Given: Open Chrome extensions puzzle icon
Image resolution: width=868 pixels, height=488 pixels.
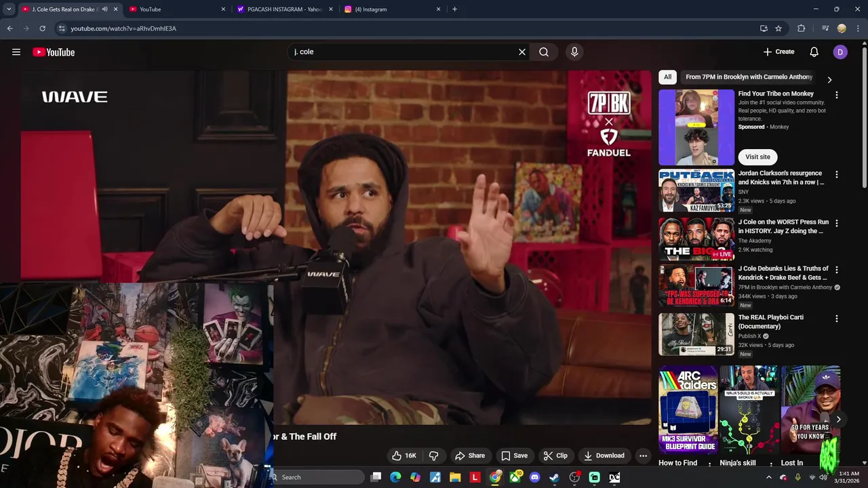Looking at the screenshot, I should click(802, 28).
